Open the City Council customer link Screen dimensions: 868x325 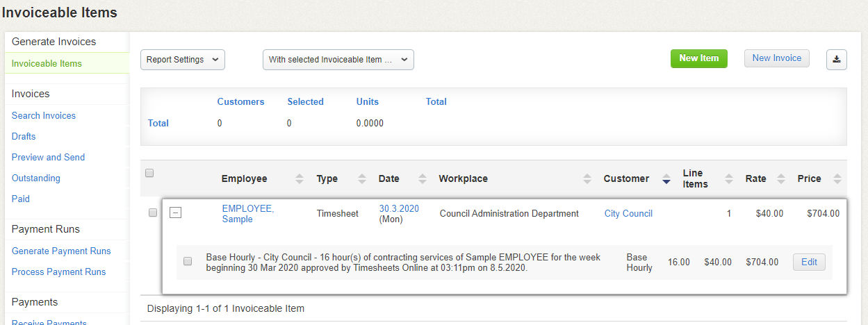pyautogui.click(x=628, y=213)
